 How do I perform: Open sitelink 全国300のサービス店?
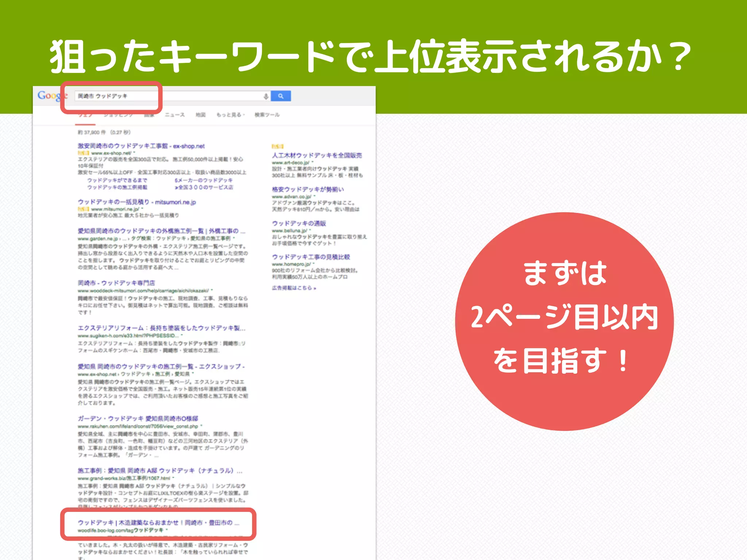(x=204, y=187)
